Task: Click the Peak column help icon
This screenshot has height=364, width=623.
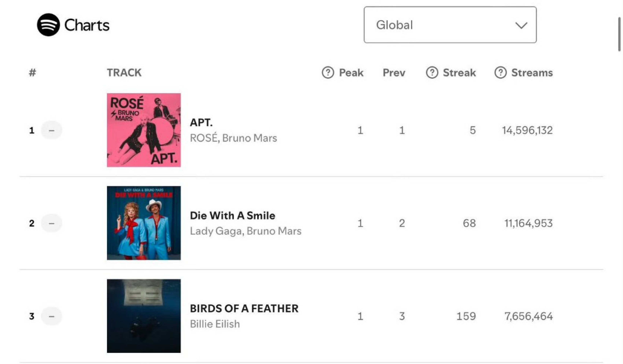Action: tap(328, 73)
